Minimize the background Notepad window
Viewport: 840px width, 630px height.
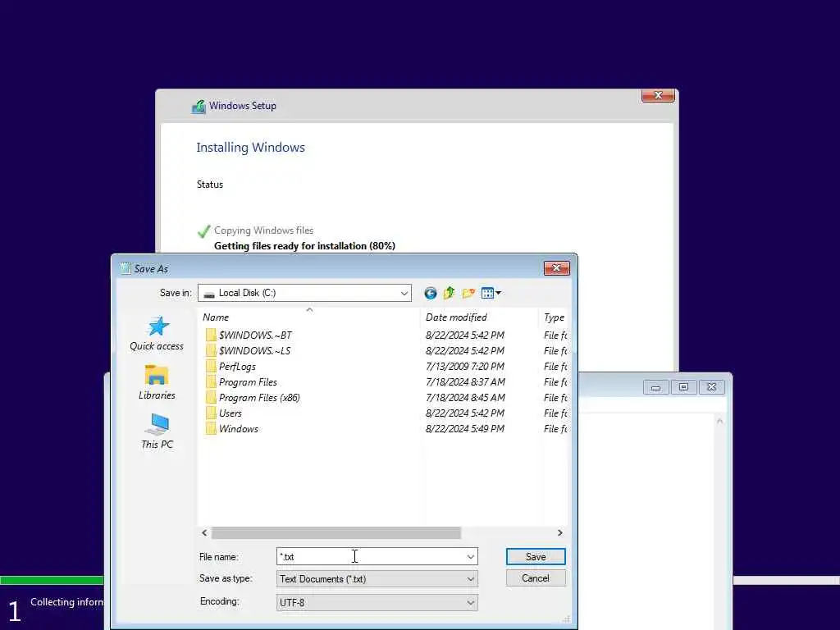pos(655,387)
